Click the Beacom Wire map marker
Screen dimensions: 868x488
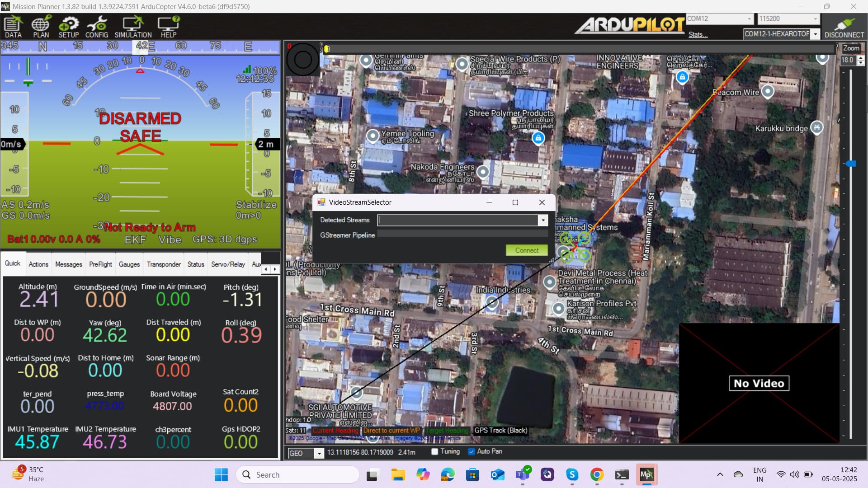tap(768, 91)
